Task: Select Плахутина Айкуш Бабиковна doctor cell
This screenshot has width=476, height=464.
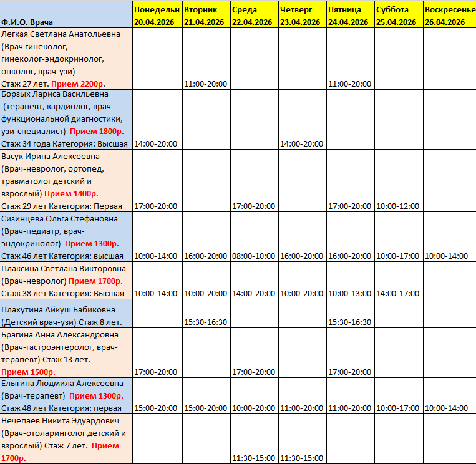Action: (x=66, y=314)
